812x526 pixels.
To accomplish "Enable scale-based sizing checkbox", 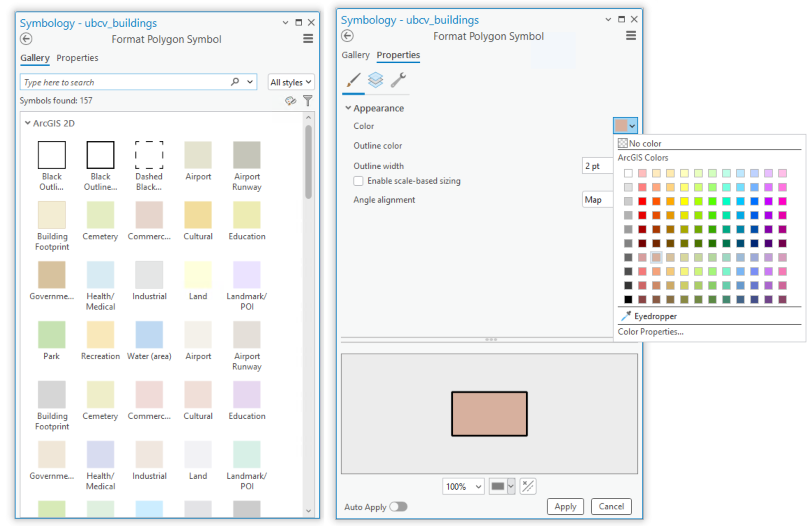I will [358, 181].
